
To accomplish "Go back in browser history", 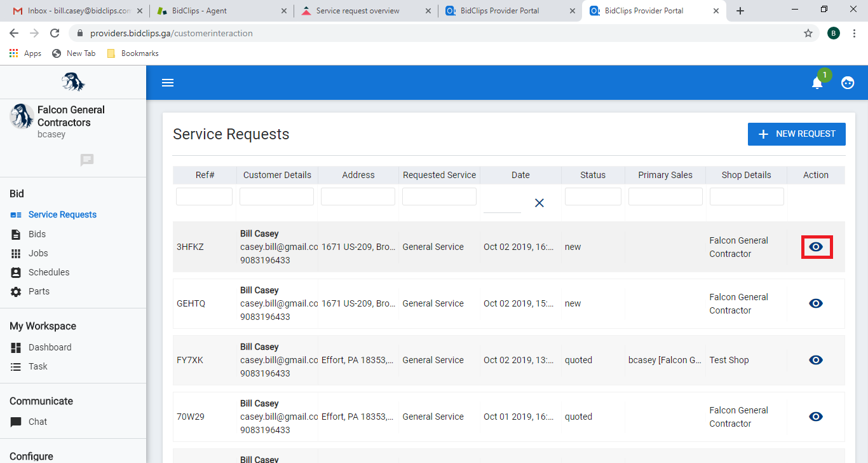I will point(14,33).
